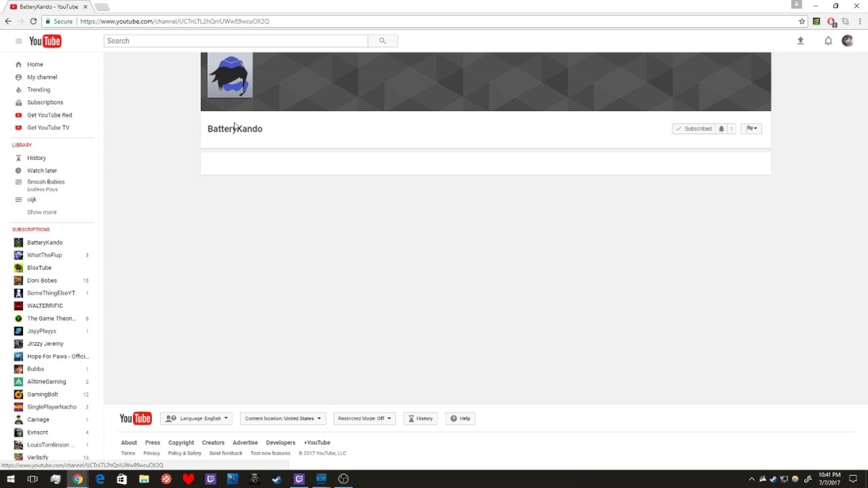Click the upload arrow icon
Viewport: 868px width, 488px height.
tap(800, 41)
